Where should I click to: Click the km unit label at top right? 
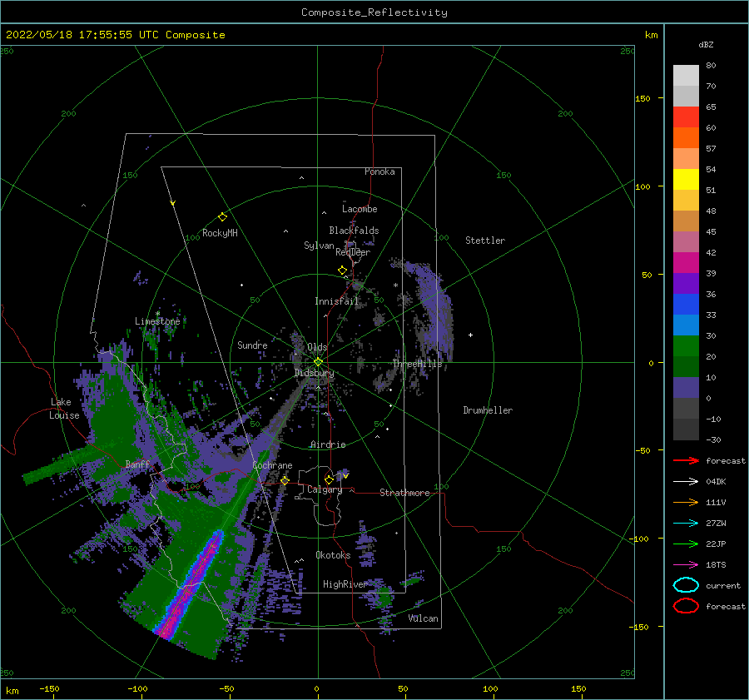pos(652,35)
